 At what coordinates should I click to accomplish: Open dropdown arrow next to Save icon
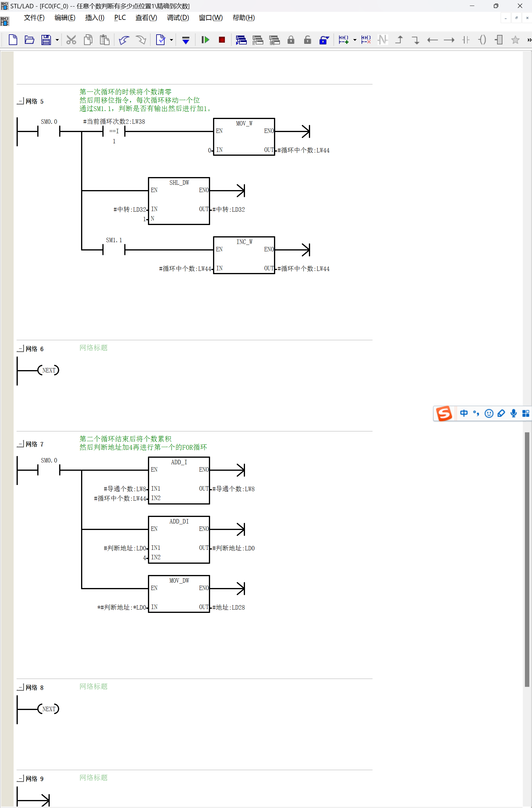click(57, 40)
